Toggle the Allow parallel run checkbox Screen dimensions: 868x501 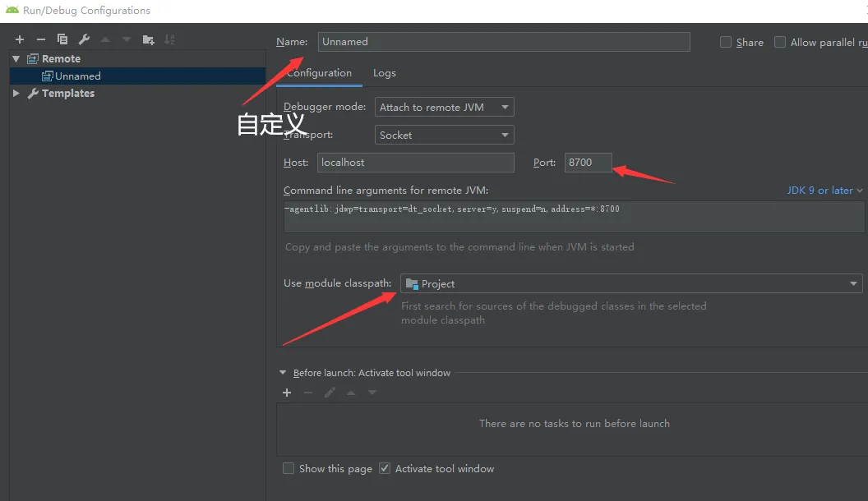[x=780, y=43]
